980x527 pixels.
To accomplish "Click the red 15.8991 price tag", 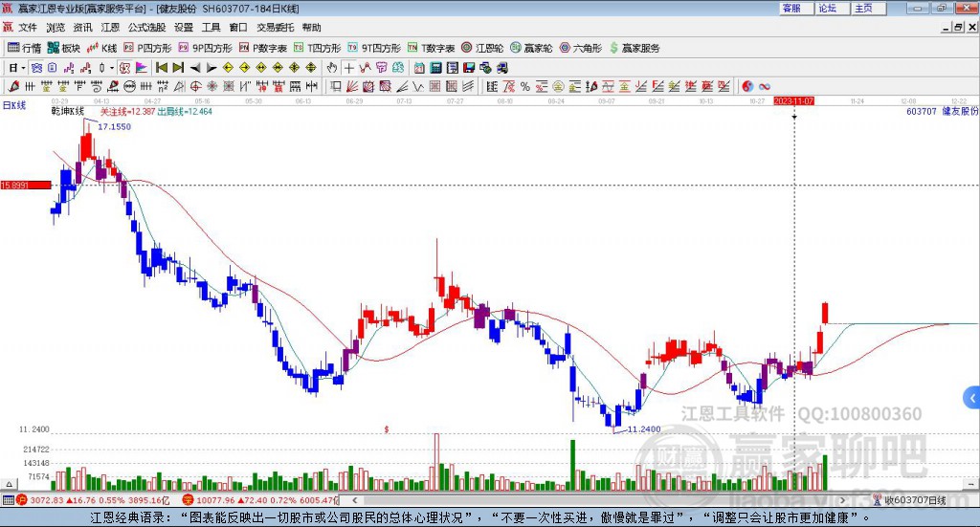I will [26, 185].
